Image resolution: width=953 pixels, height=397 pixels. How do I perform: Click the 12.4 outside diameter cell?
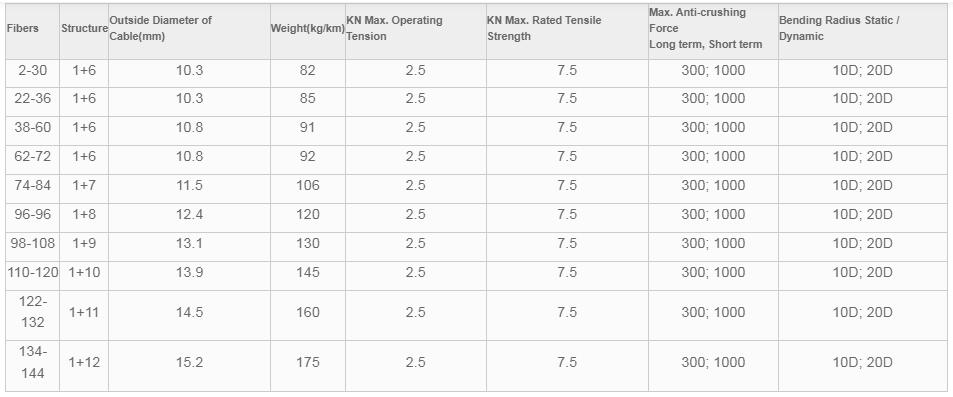(x=189, y=215)
